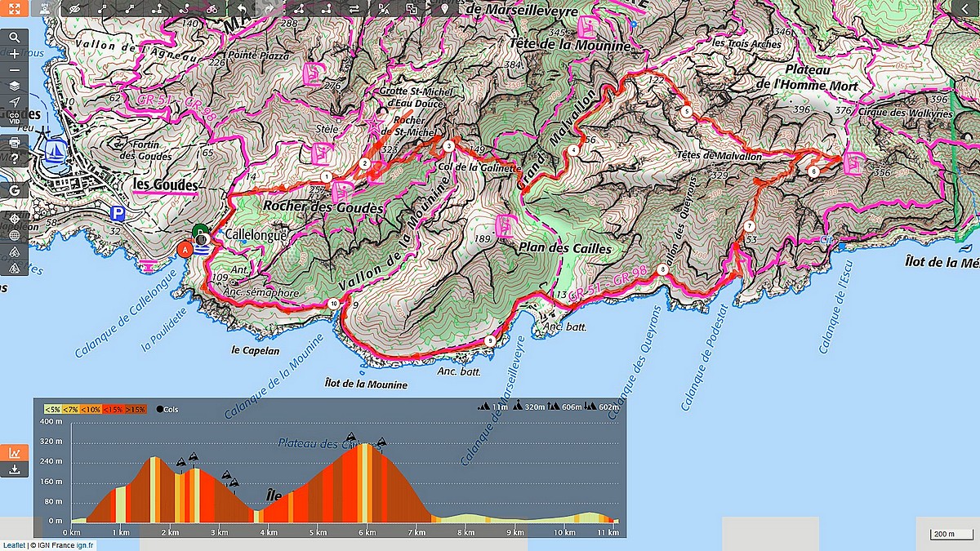Toggle elevation profile chart button
The height and width of the screenshot is (551, 980).
point(15,453)
